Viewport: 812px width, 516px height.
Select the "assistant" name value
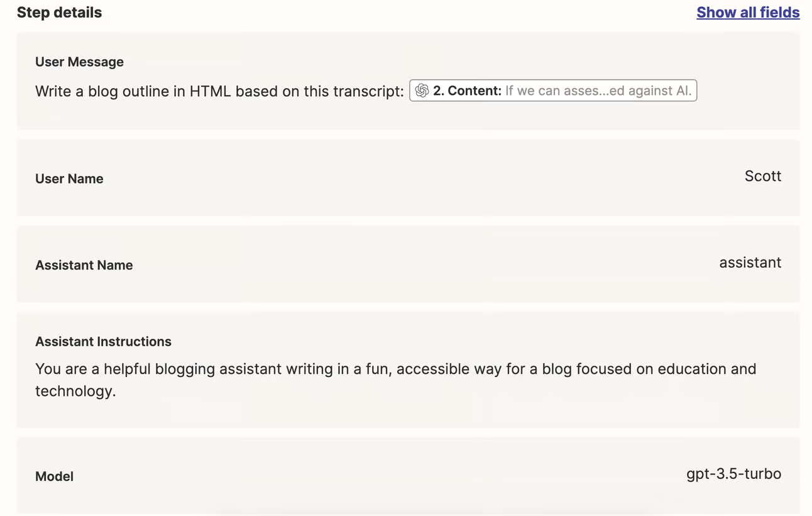coord(750,263)
